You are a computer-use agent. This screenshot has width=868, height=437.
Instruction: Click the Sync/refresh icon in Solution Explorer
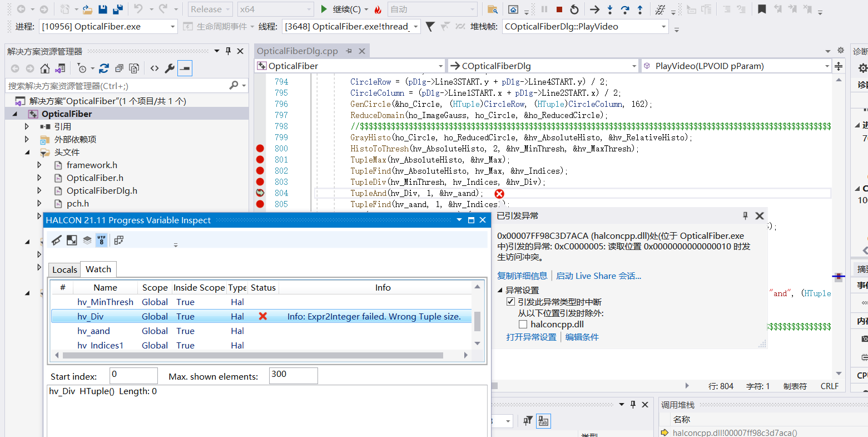(x=103, y=68)
